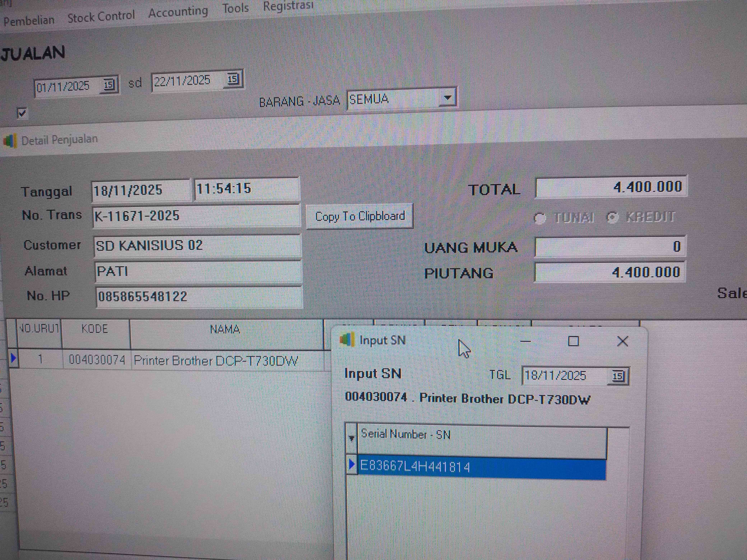Click row indicator arrow of item row 1
The width and height of the screenshot is (747, 560).
(x=13, y=358)
